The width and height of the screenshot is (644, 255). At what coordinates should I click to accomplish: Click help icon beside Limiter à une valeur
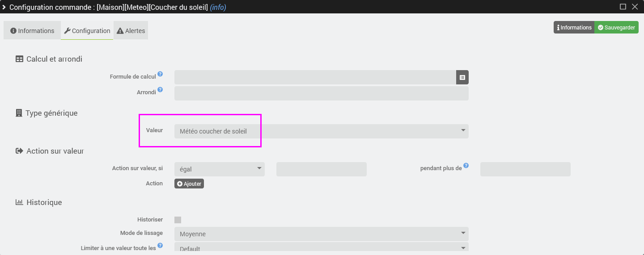(160, 245)
